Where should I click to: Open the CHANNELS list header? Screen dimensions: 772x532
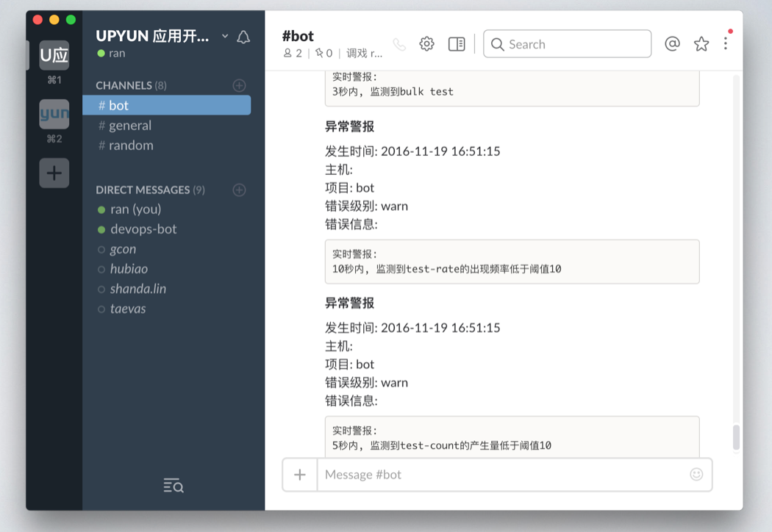tap(131, 86)
